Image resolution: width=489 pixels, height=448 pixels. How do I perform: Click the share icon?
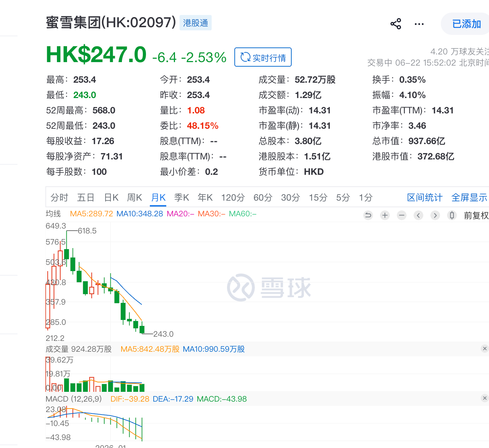tap(396, 24)
